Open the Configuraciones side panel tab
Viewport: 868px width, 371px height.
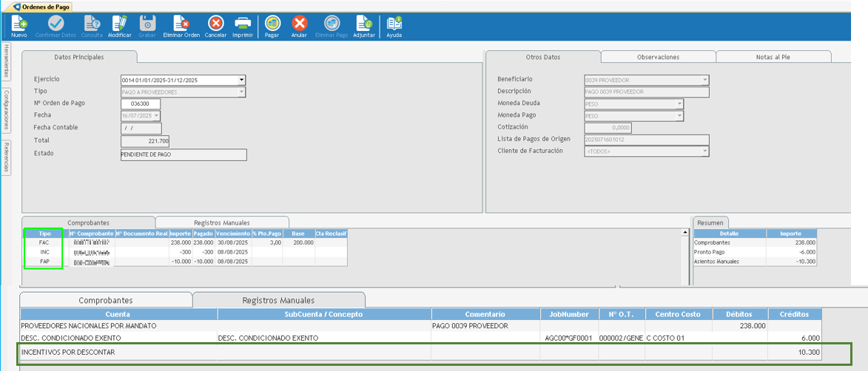click(x=7, y=109)
